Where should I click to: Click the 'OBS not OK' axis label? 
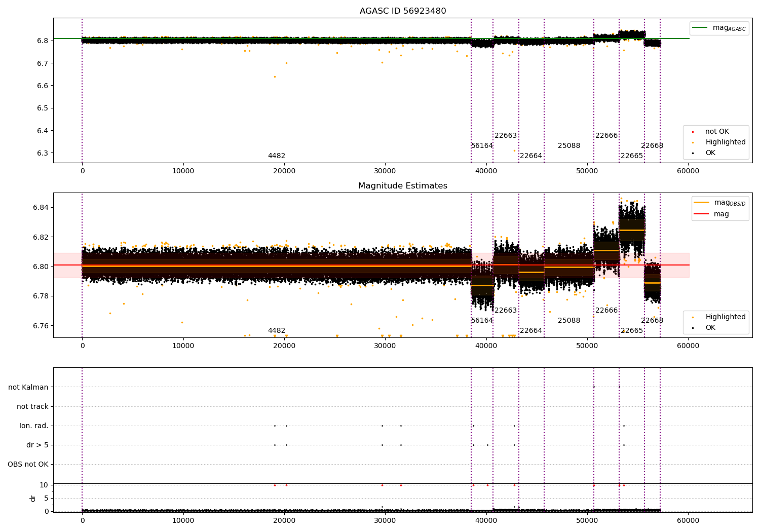28,465
